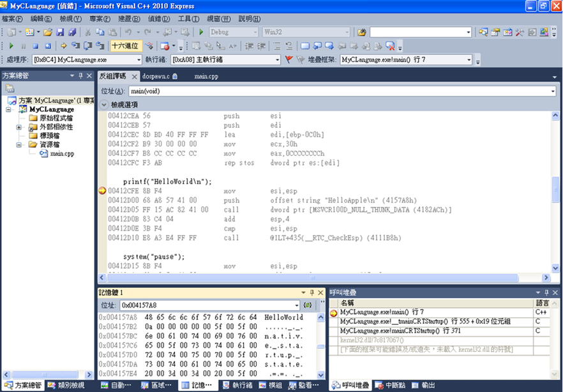This screenshot has height=392, width=563.
Task: Toggle the bookmark with the blue rectangle icon
Action: [305, 46]
